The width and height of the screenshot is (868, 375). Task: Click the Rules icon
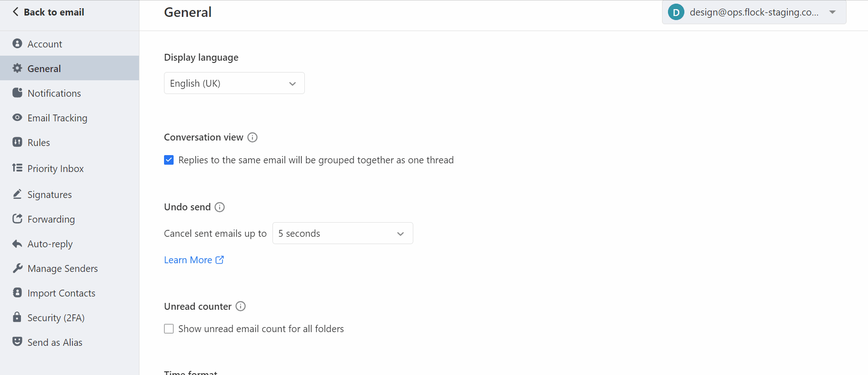click(17, 142)
